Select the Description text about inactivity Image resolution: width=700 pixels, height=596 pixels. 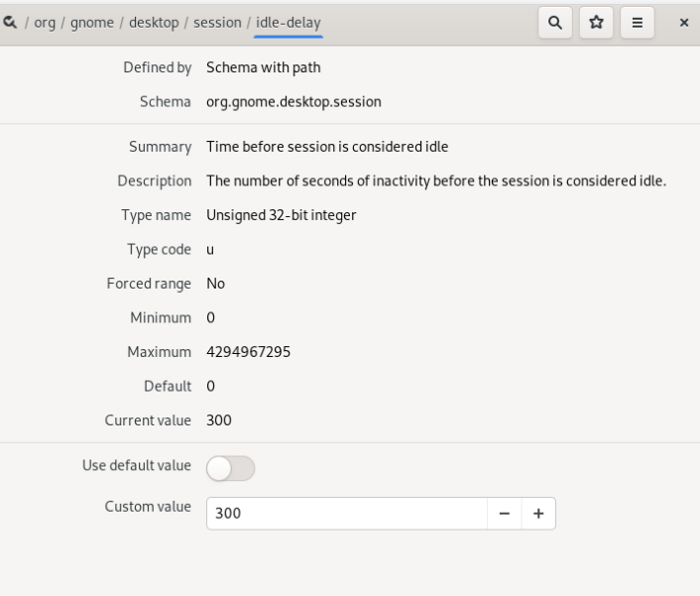coord(436,180)
